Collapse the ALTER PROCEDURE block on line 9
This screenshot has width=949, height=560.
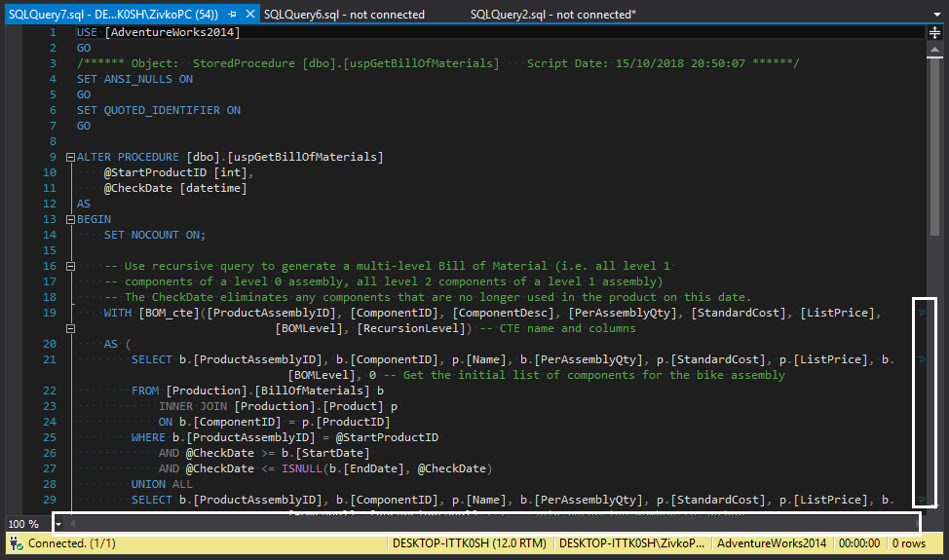coord(70,157)
